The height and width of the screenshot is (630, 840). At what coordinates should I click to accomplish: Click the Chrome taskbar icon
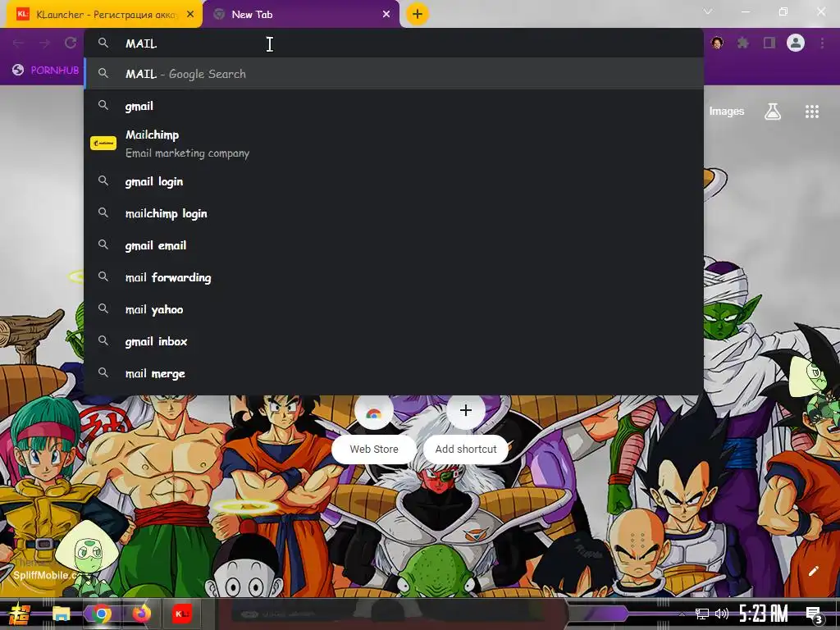click(x=101, y=614)
